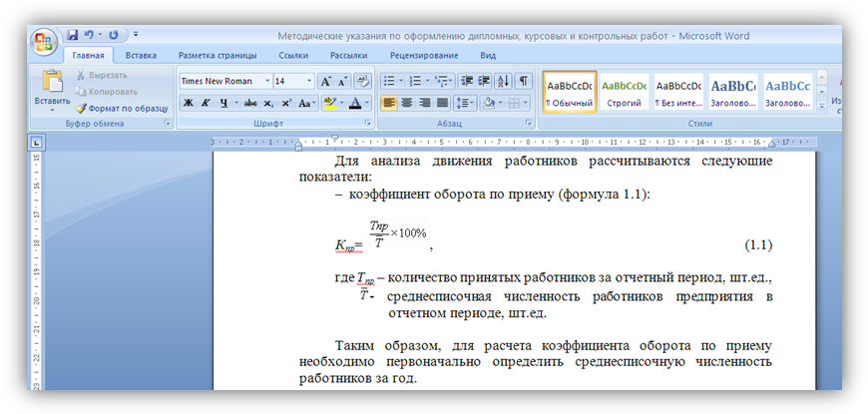Image resolution: width=868 pixels, height=414 pixels.
Task: Open underline style dropdown arrow
Action: click(x=236, y=103)
